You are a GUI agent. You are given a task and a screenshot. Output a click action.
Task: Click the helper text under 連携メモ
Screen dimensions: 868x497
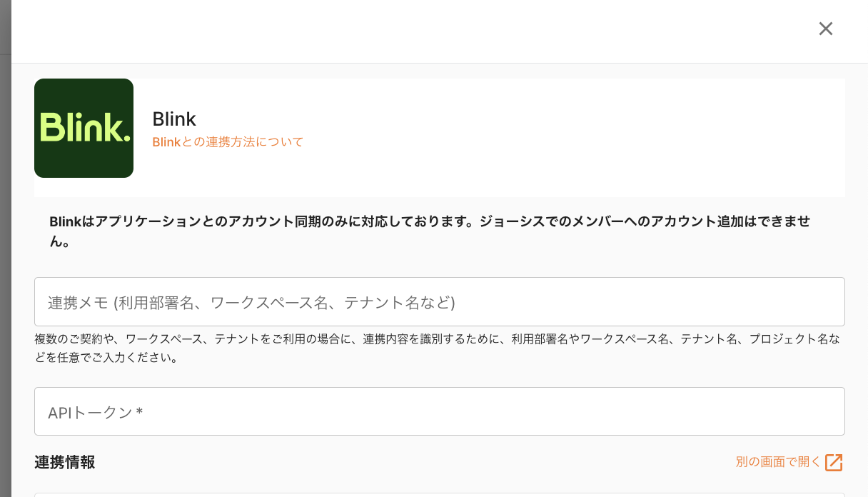(437, 339)
